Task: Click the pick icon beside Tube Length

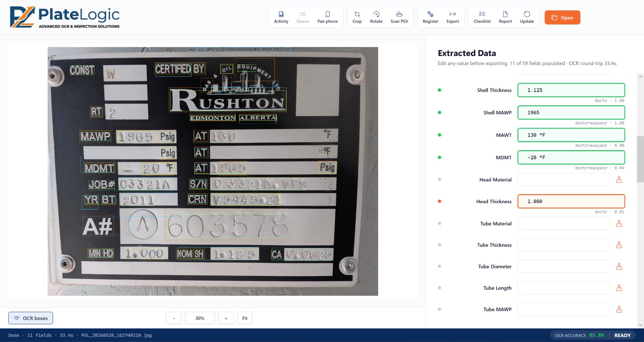Action: click(619, 288)
